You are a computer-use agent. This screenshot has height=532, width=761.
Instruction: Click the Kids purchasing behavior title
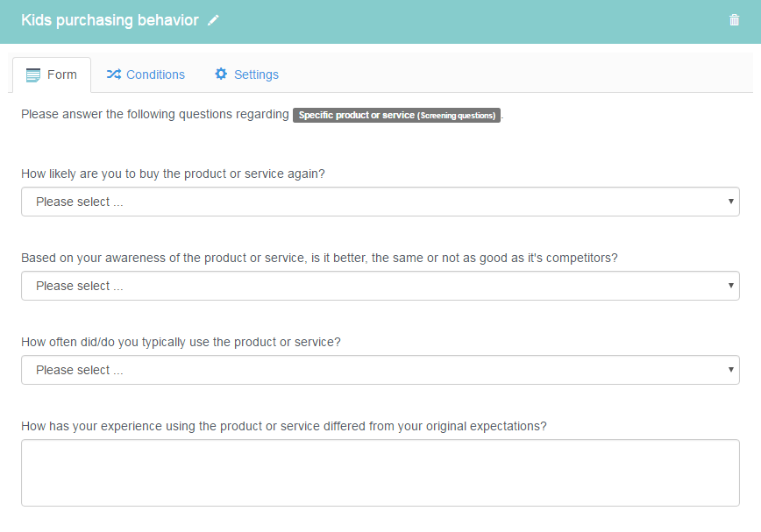[110, 20]
